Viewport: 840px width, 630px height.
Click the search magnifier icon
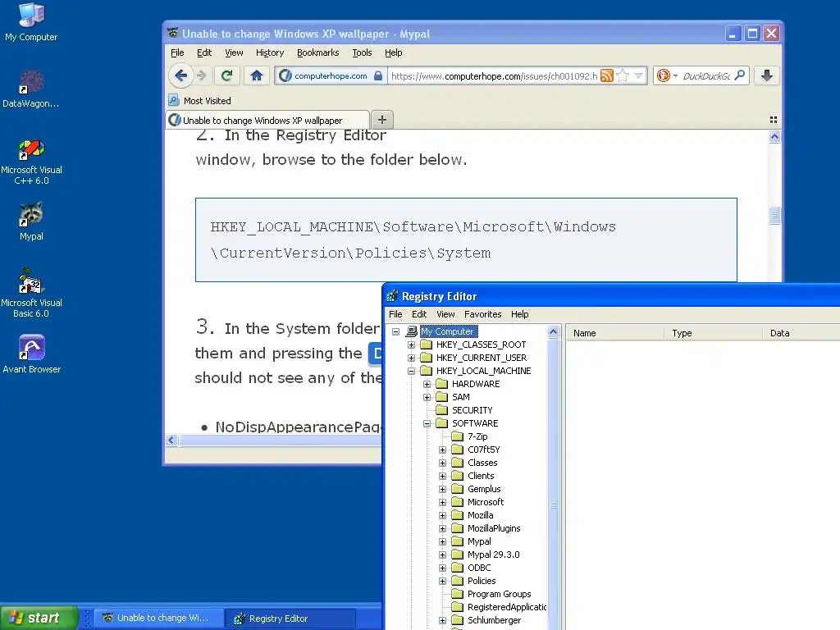coord(740,75)
